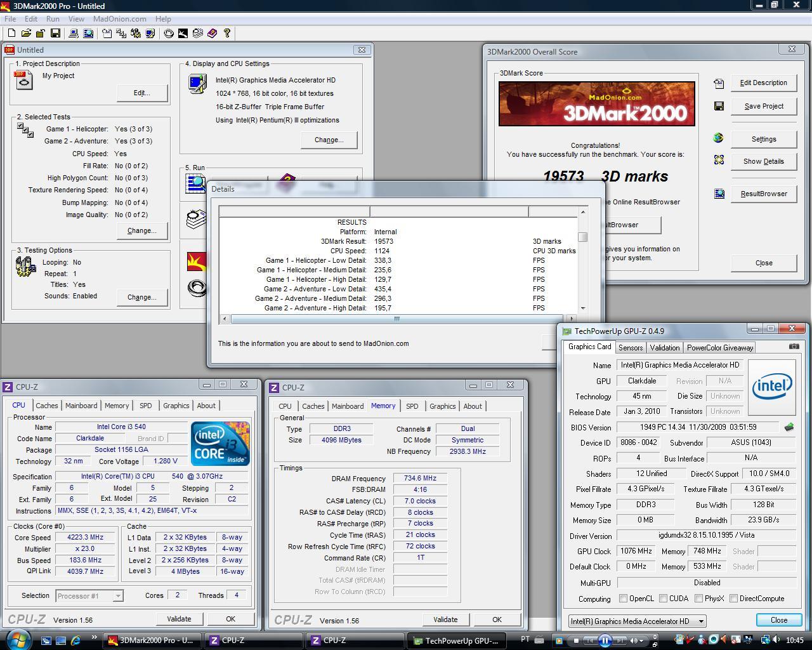This screenshot has width=812, height=650.
Task: Click the Run benchmark icon in section 5
Action: coord(195,183)
